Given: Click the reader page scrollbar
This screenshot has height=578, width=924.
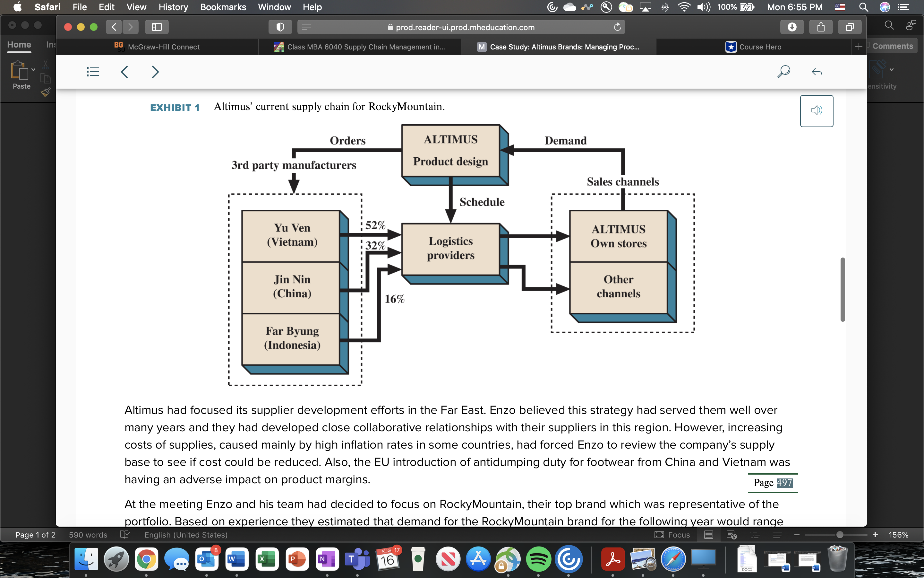Looking at the screenshot, I should [842, 289].
